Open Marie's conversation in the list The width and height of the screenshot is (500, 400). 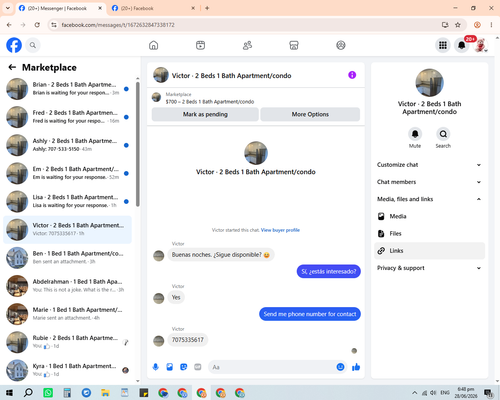pyautogui.click(x=67, y=314)
